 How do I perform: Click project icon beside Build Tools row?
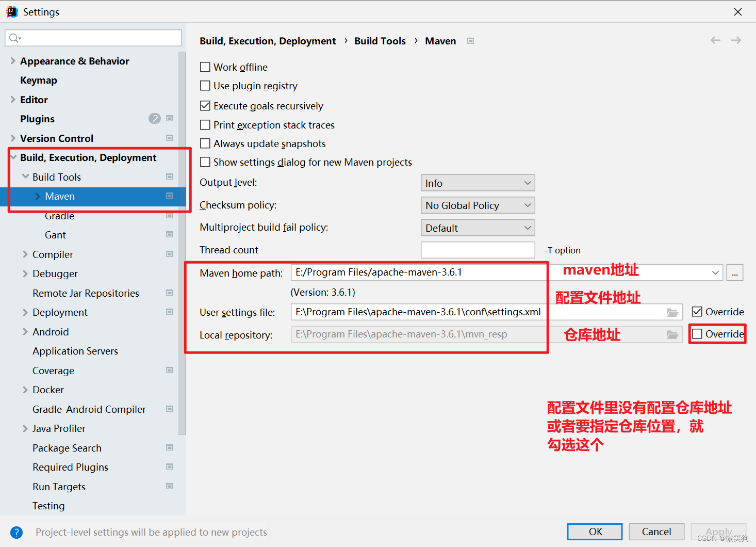169,176
